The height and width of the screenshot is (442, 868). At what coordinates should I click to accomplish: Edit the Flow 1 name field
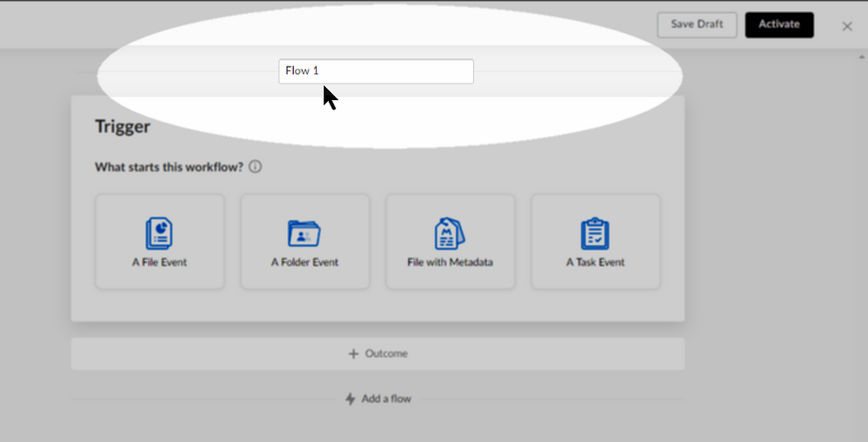point(376,71)
